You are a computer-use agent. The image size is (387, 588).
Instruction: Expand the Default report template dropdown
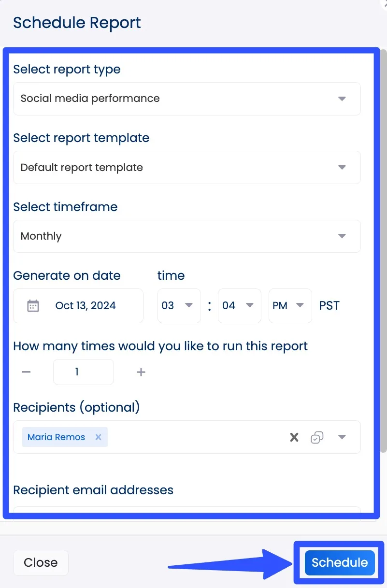click(x=342, y=167)
